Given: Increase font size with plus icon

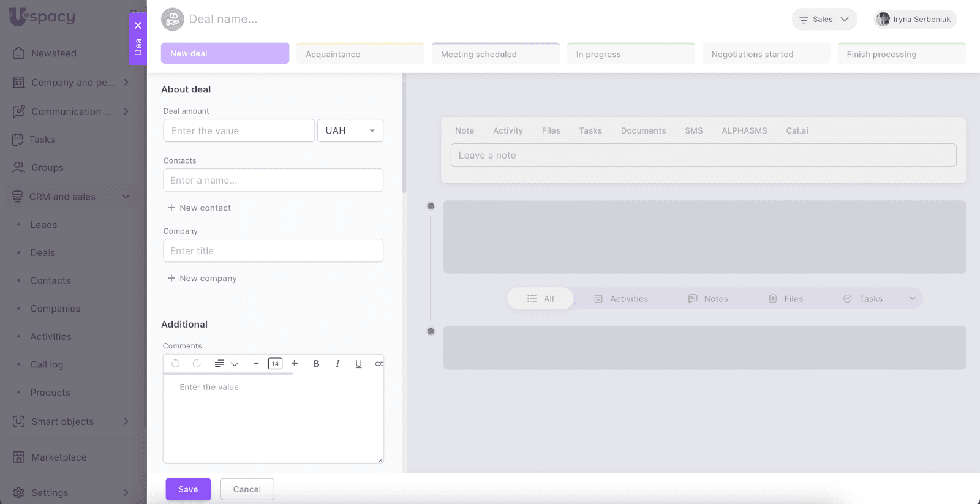Looking at the screenshot, I should point(295,363).
